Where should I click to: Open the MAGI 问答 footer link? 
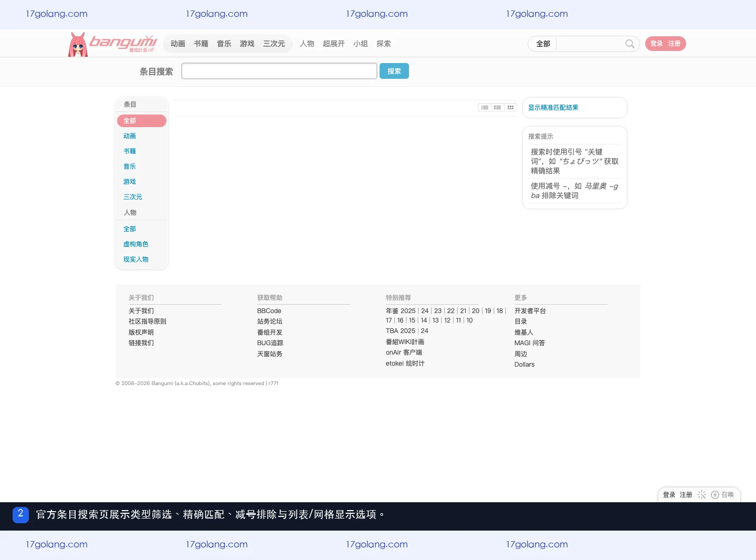point(530,343)
